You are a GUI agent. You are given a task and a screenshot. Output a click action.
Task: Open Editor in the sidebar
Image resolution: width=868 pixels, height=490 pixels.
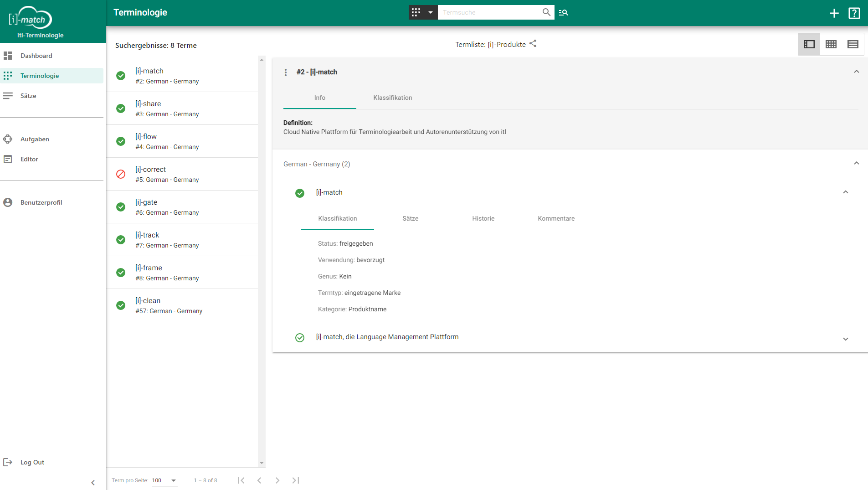(x=51, y=159)
